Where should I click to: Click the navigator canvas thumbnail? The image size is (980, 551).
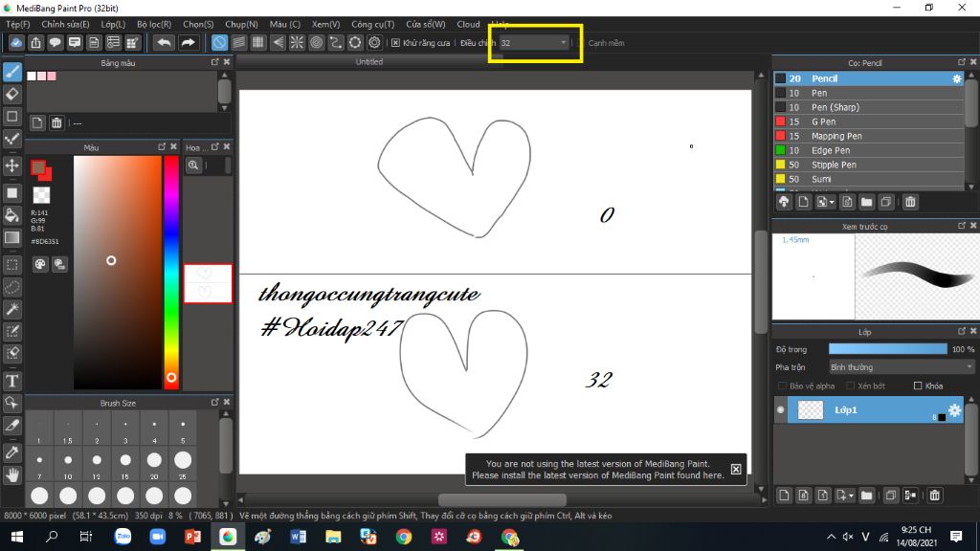click(x=208, y=283)
